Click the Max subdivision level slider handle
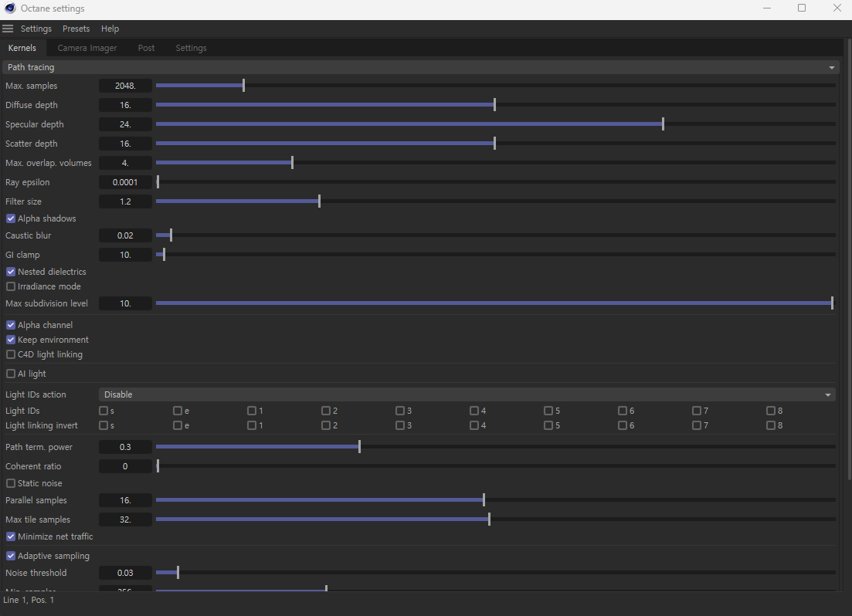Screen dimensions: 852x616 tap(833, 303)
